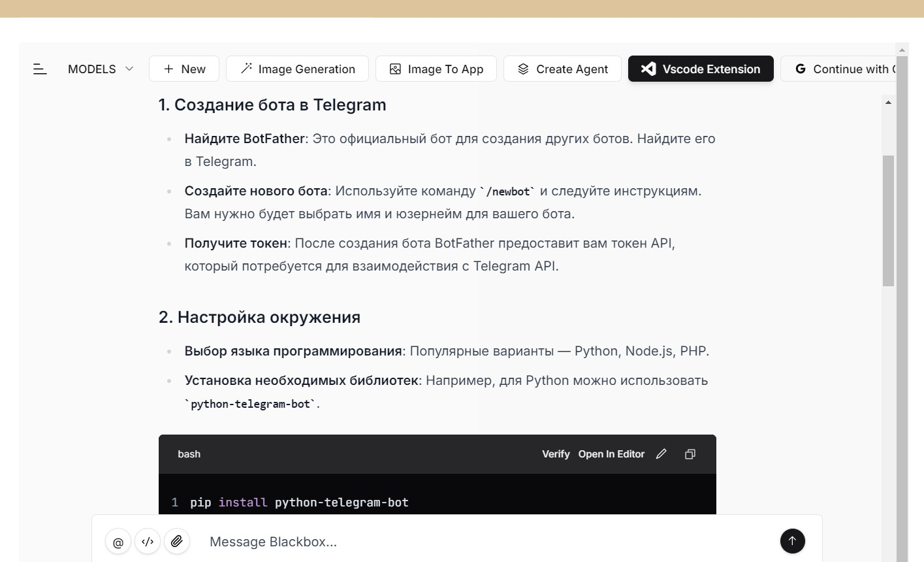Screen dimensions: 924x562
Task: Verify the bash code block
Action: tap(556, 454)
